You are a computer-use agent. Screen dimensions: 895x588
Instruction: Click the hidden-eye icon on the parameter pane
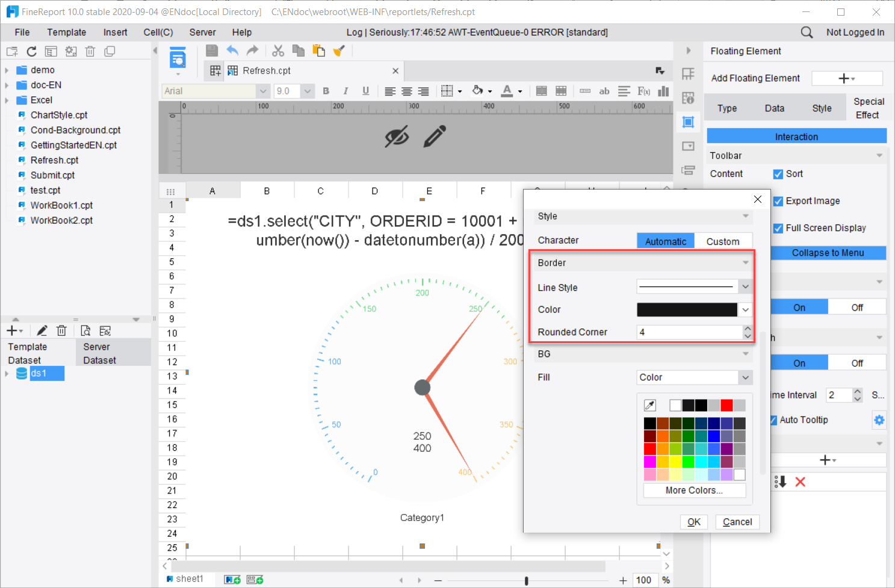[x=397, y=136]
